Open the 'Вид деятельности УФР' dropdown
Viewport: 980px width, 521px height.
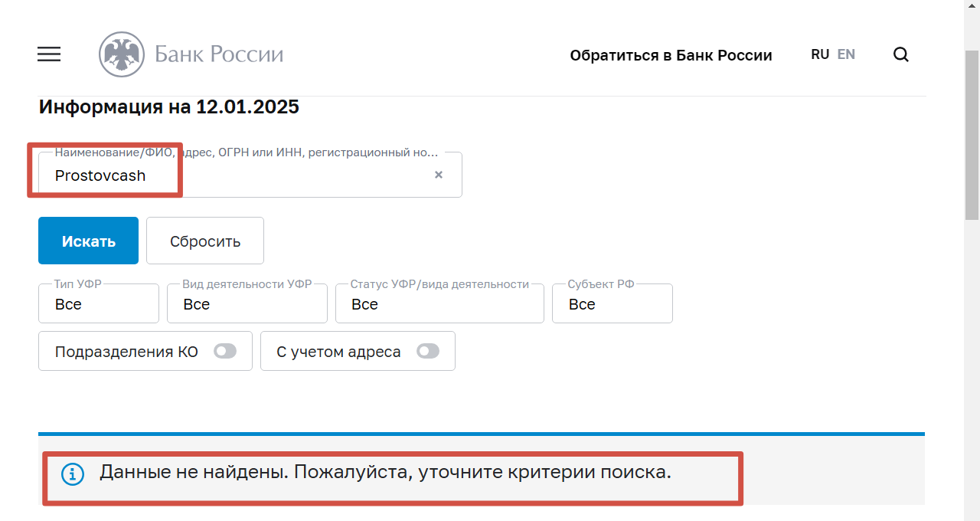(247, 303)
